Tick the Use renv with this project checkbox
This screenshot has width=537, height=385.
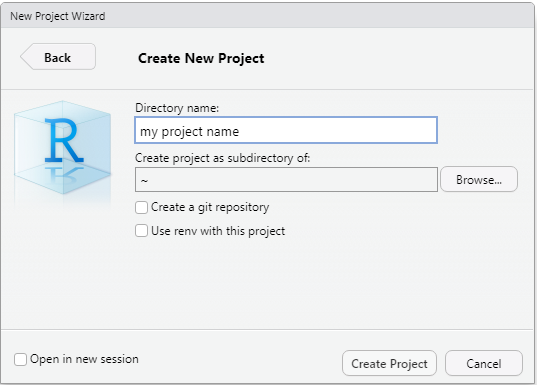(141, 231)
